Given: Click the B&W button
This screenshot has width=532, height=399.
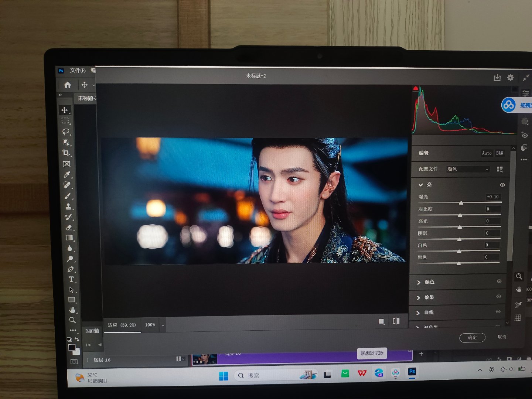Looking at the screenshot, I should click(x=499, y=153).
